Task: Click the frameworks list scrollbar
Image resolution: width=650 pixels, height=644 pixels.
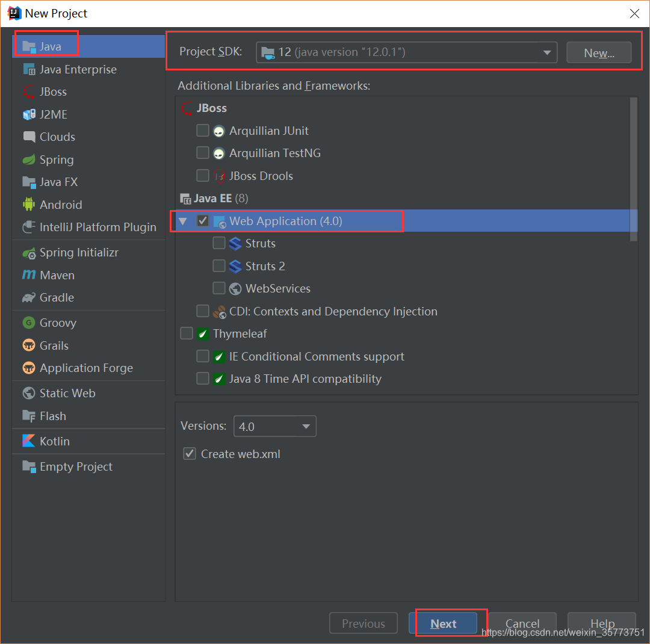Action: coord(633,169)
